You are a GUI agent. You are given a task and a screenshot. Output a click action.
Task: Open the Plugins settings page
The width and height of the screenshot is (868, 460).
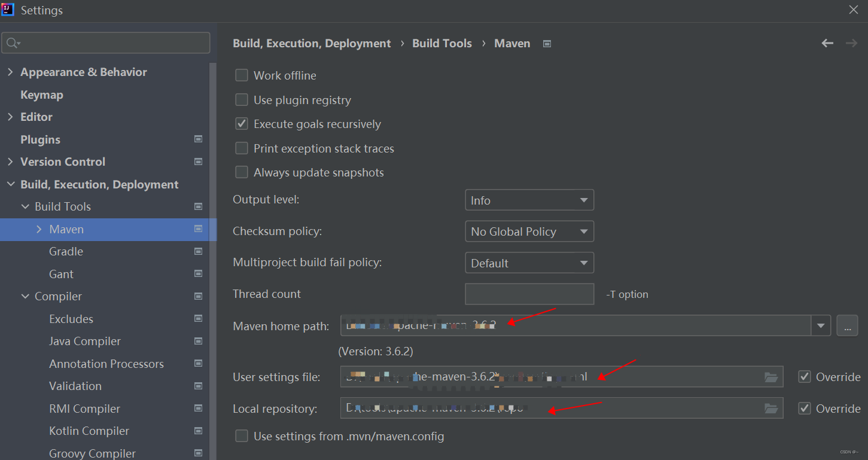pyautogui.click(x=40, y=139)
